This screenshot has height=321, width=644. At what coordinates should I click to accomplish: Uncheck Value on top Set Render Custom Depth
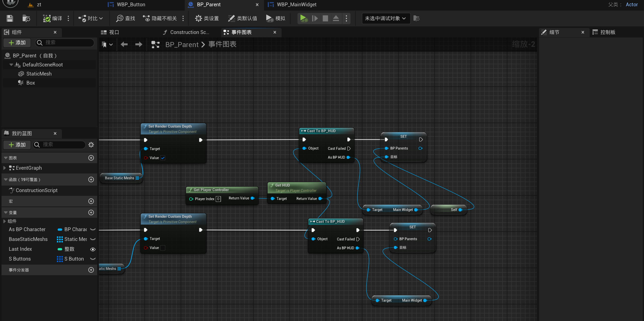(163, 158)
